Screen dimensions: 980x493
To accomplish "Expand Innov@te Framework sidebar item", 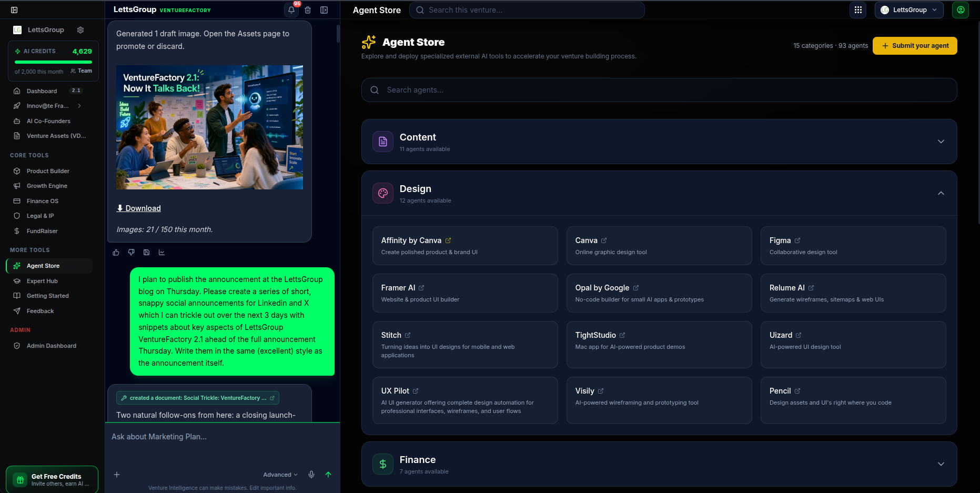I will 79,106.
